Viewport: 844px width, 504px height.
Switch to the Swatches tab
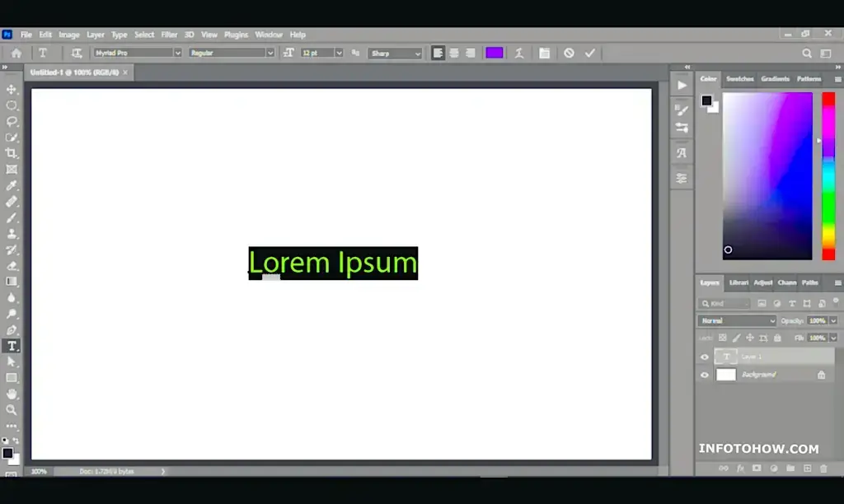(739, 79)
